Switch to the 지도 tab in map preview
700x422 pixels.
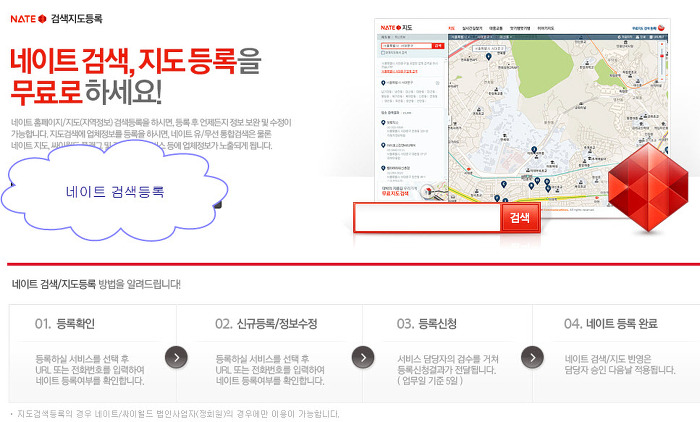(x=452, y=27)
